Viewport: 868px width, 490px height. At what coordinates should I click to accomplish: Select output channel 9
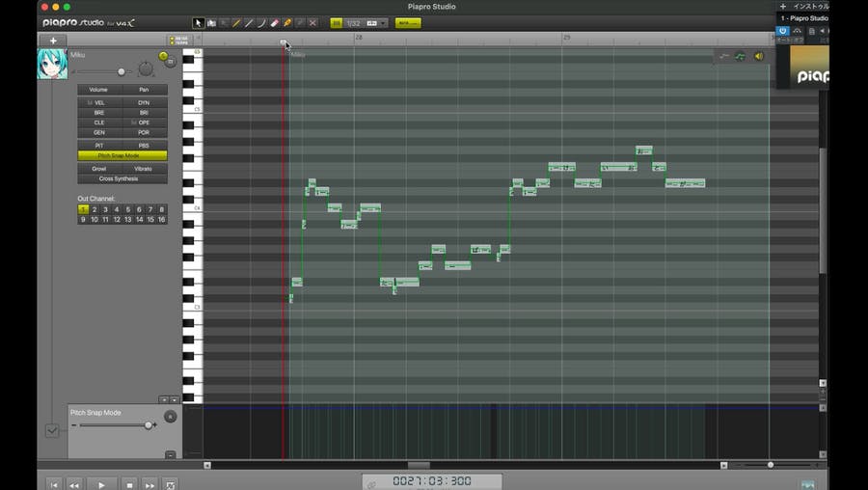click(x=83, y=219)
